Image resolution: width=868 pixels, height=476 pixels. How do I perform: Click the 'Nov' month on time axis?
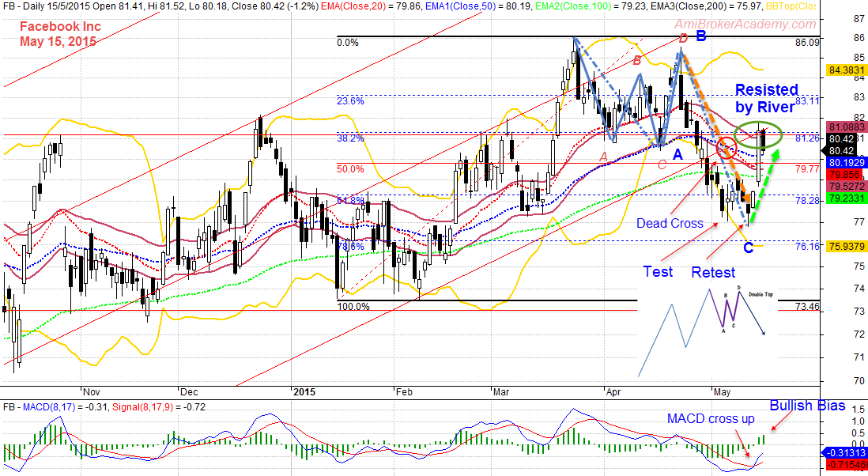pyautogui.click(x=92, y=392)
